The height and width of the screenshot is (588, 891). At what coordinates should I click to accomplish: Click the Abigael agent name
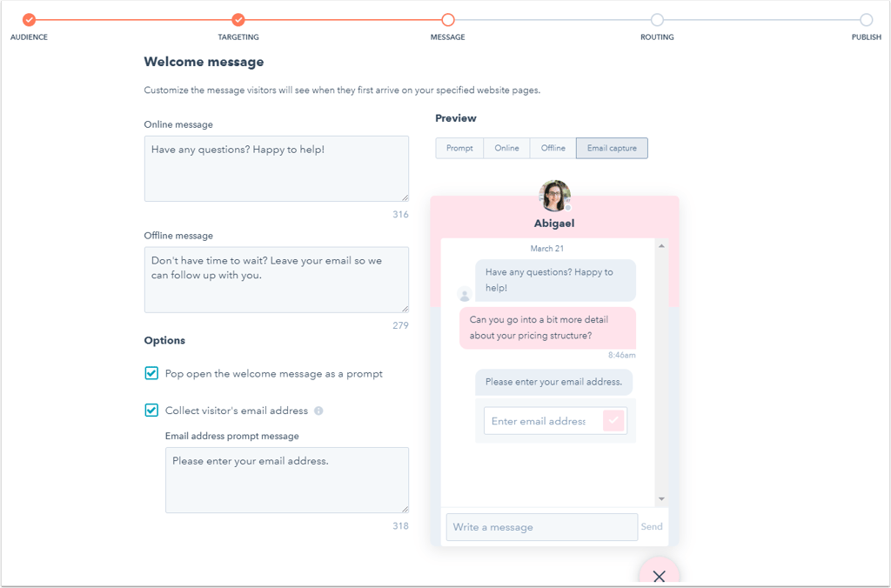(554, 224)
